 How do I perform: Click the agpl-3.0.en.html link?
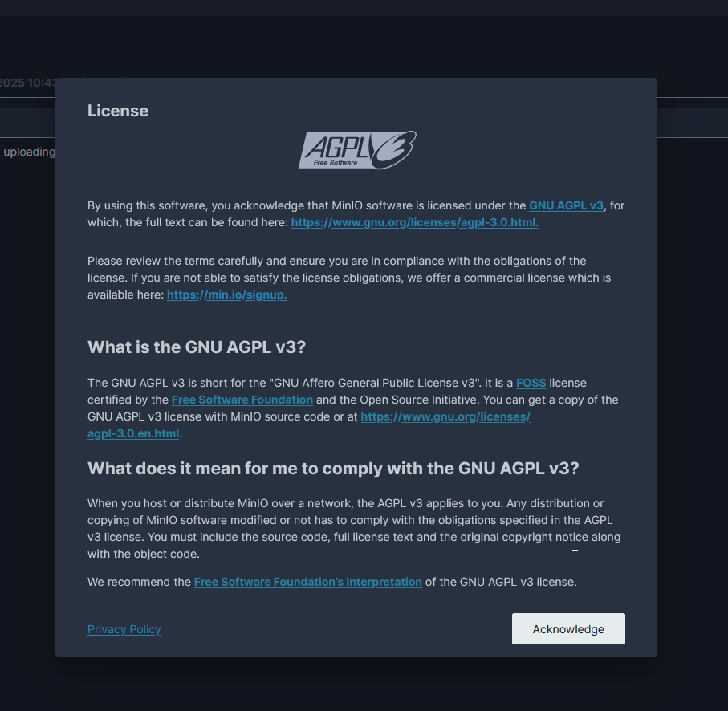[x=132, y=433]
